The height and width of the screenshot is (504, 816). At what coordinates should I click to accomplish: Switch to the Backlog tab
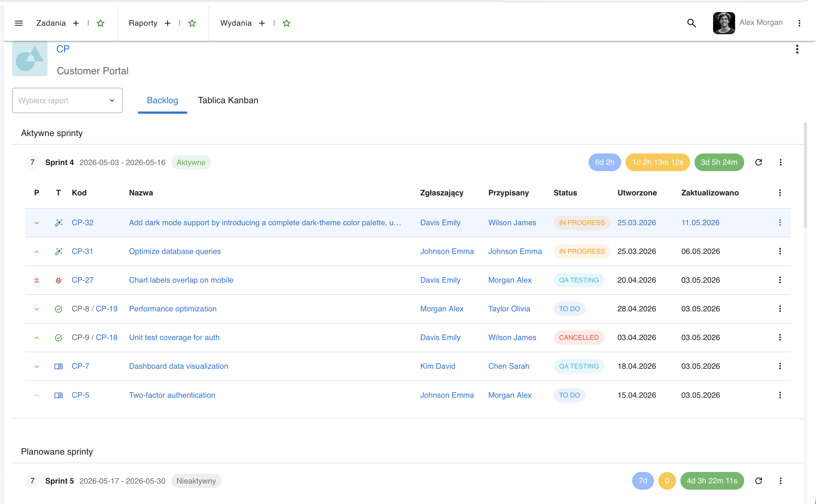(162, 100)
